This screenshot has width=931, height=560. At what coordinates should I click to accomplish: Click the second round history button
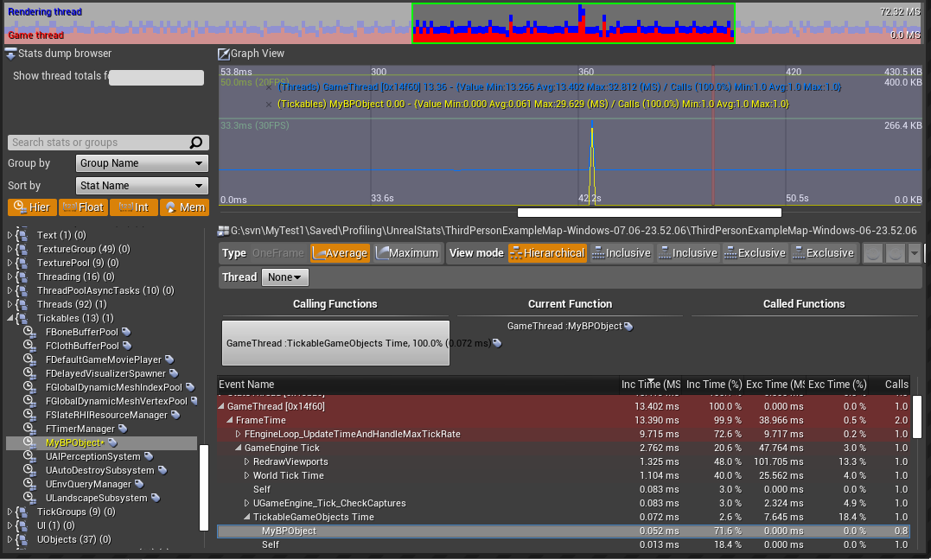[x=895, y=253]
